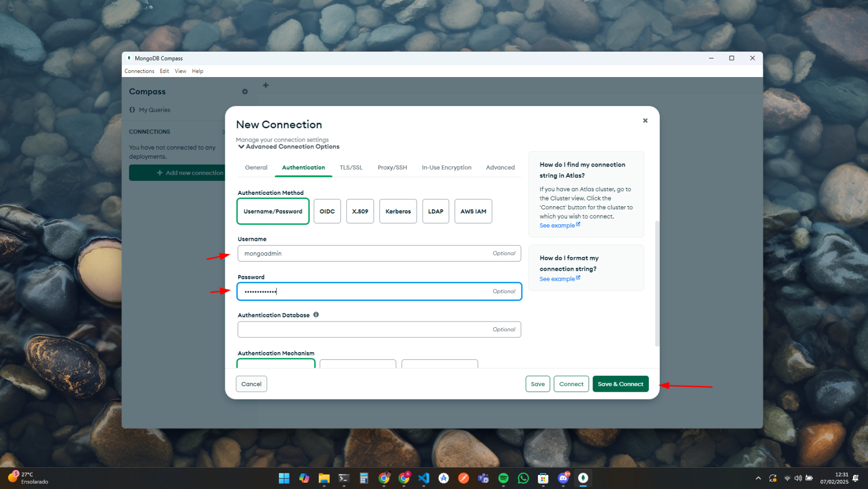Viewport: 868px width, 489px height.
Task: Open Discord from the taskbar
Action: (563, 478)
